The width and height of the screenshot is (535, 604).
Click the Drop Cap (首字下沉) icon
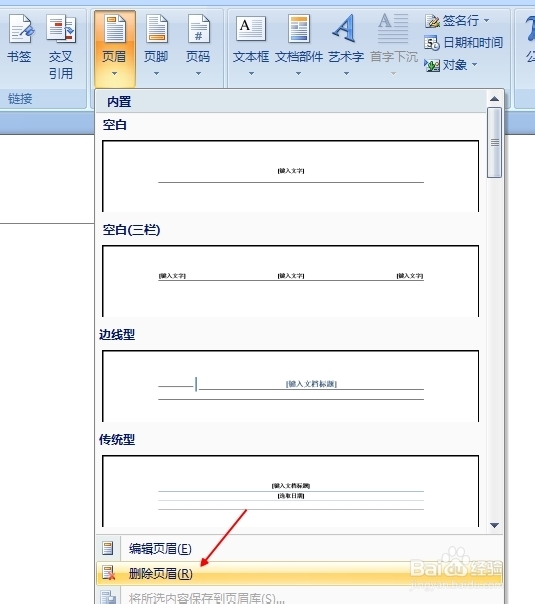coord(393,28)
